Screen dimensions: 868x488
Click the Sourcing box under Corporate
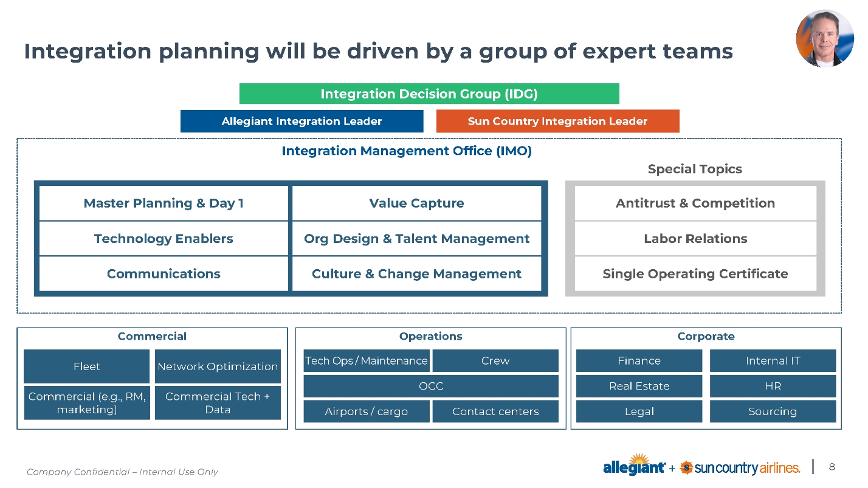click(773, 411)
